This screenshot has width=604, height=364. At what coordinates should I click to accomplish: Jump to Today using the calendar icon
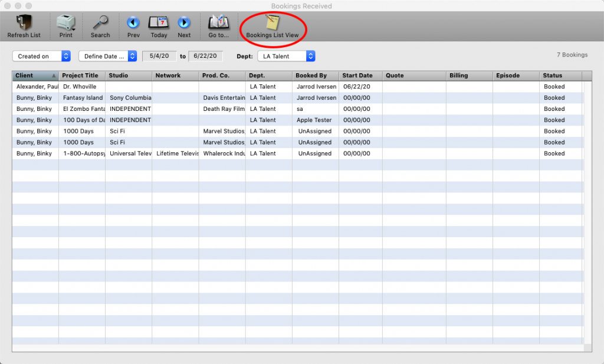[x=159, y=24]
